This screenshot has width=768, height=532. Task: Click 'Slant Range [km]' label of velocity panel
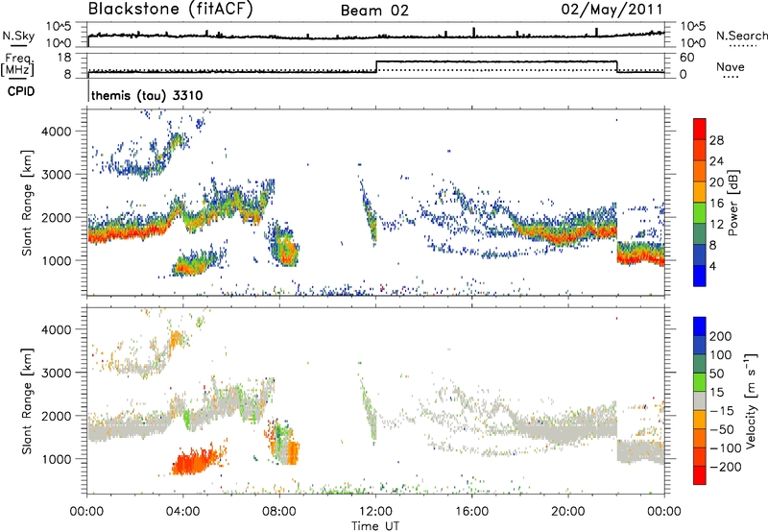(x=27, y=400)
